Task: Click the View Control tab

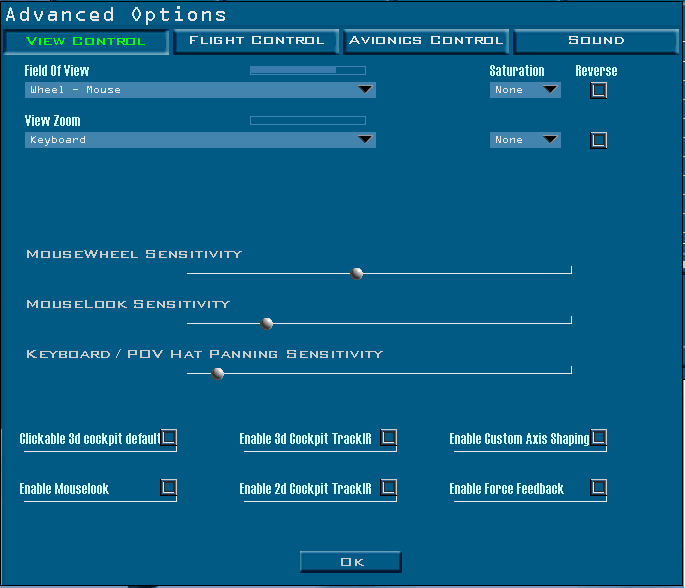Action: pyautogui.click(x=86, y=41)
